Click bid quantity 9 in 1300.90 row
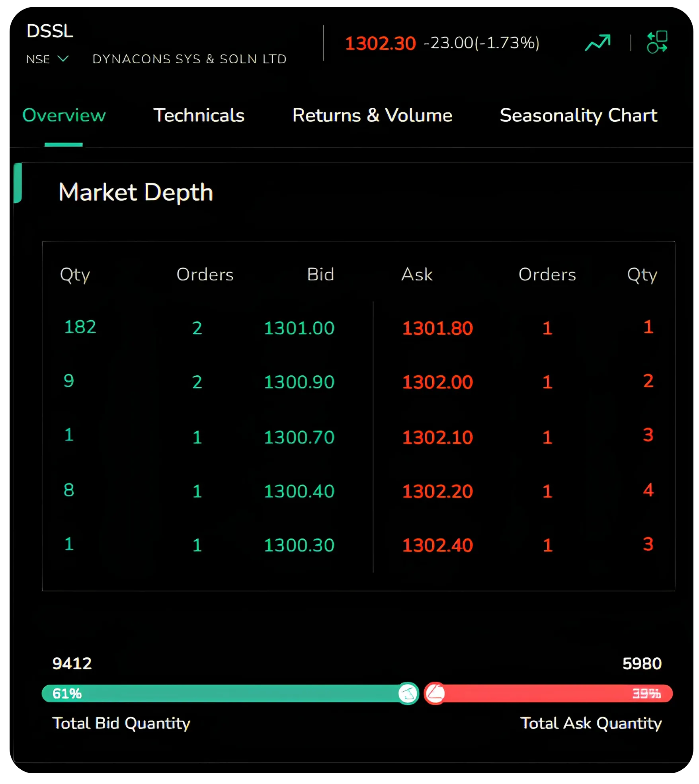The width and height of the screenshot is (699, 784). coord(69,381)
